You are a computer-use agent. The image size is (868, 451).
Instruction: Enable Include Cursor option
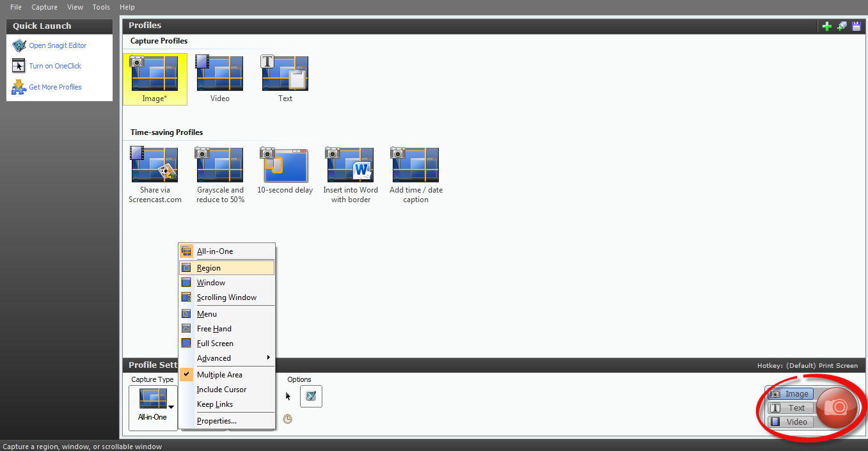(221, 390)
